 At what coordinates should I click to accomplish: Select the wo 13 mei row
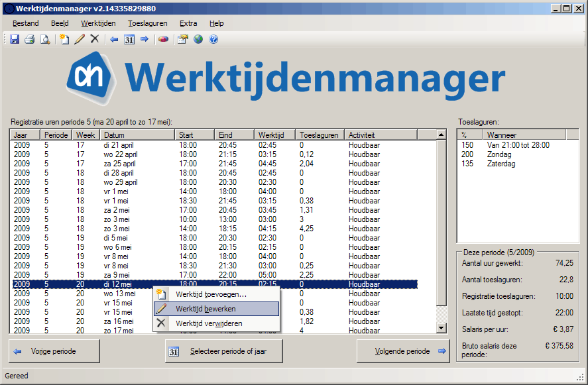(215, 294)
